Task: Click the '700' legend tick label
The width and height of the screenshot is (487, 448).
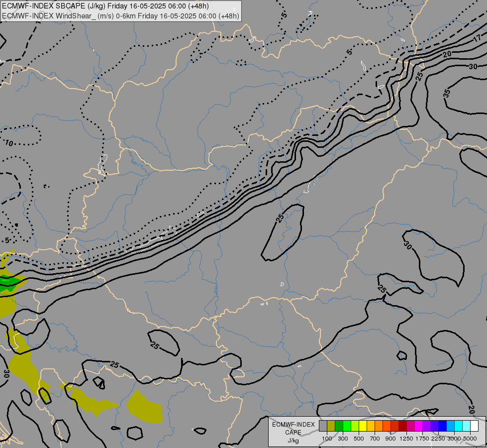Action: coord(375,439)
